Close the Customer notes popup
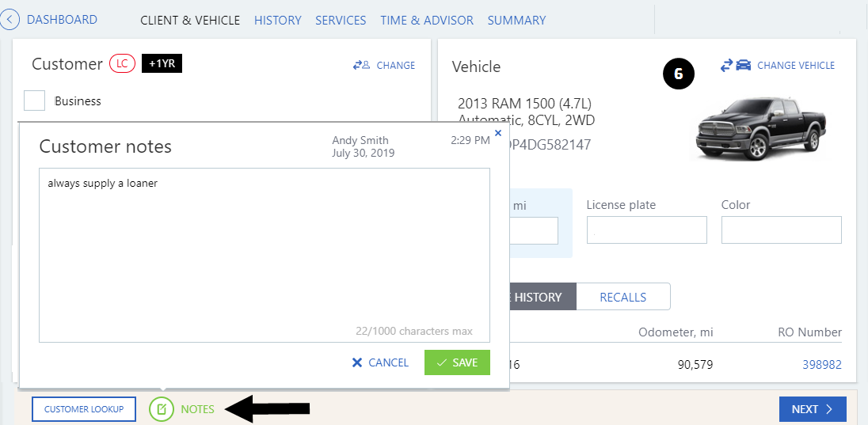This screenshot has height=425, width=868. point(497,133)
